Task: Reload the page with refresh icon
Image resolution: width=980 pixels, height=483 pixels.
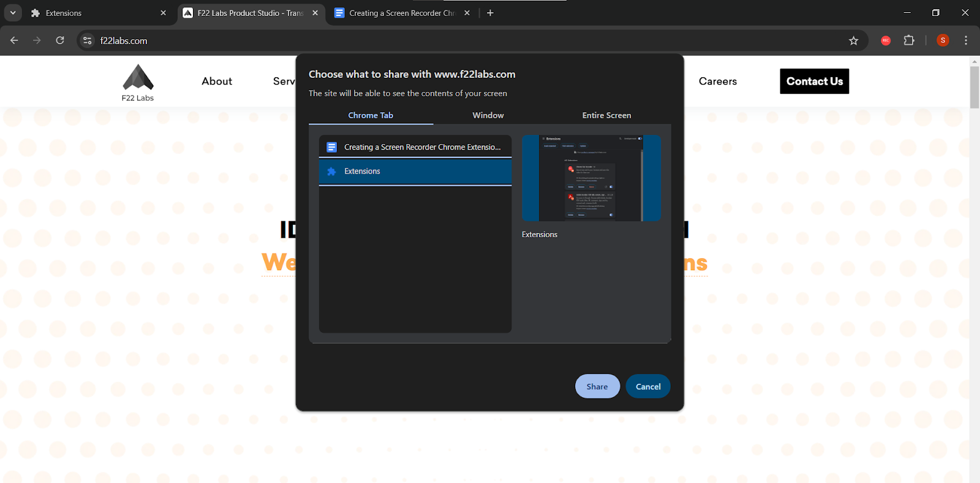Action: point(60,40)
